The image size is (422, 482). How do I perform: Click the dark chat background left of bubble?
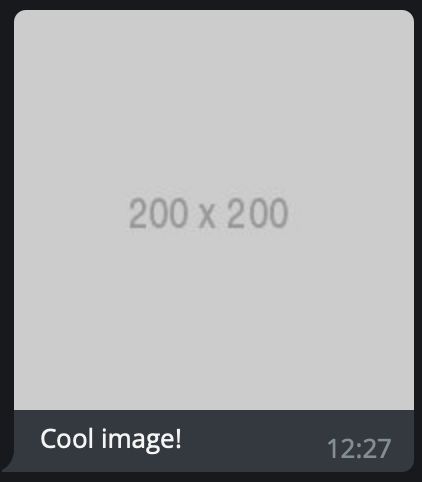tap(6, 233)
